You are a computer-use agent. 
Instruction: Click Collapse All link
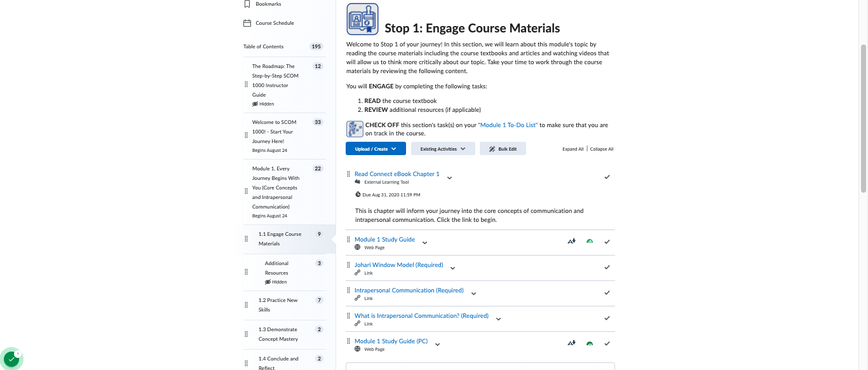602,149
